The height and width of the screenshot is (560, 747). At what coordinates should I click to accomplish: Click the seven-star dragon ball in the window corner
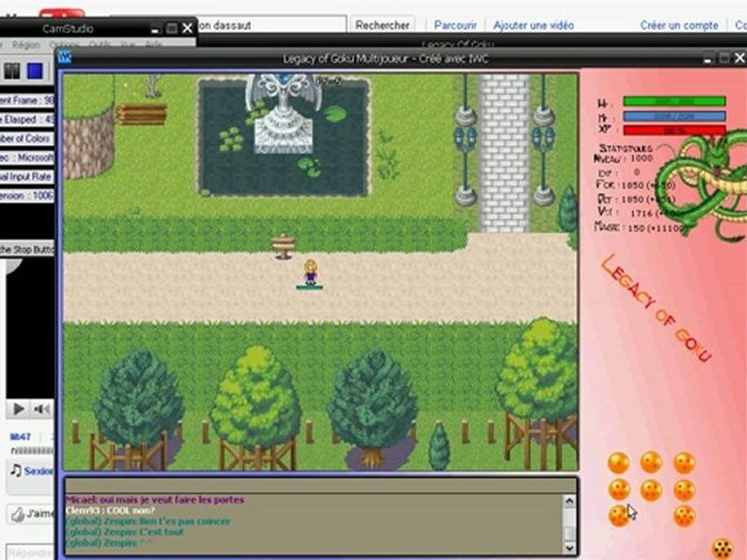[723, 548]
